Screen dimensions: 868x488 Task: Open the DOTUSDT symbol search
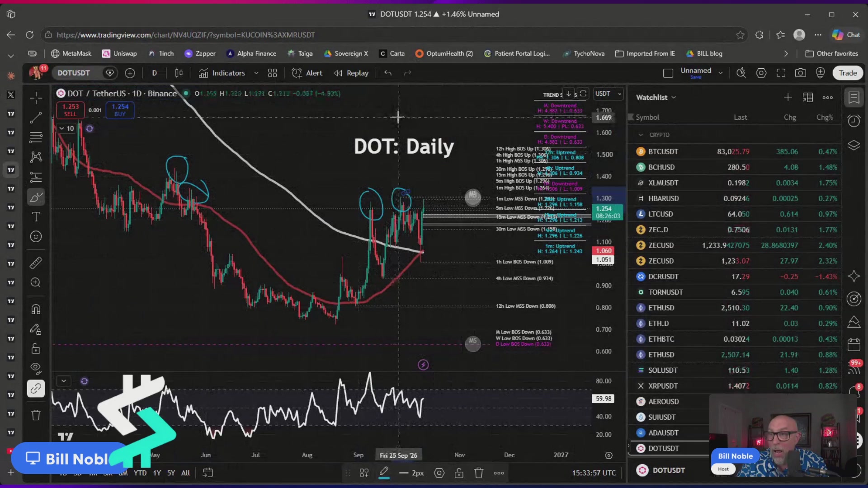click(x=74, y=73)
